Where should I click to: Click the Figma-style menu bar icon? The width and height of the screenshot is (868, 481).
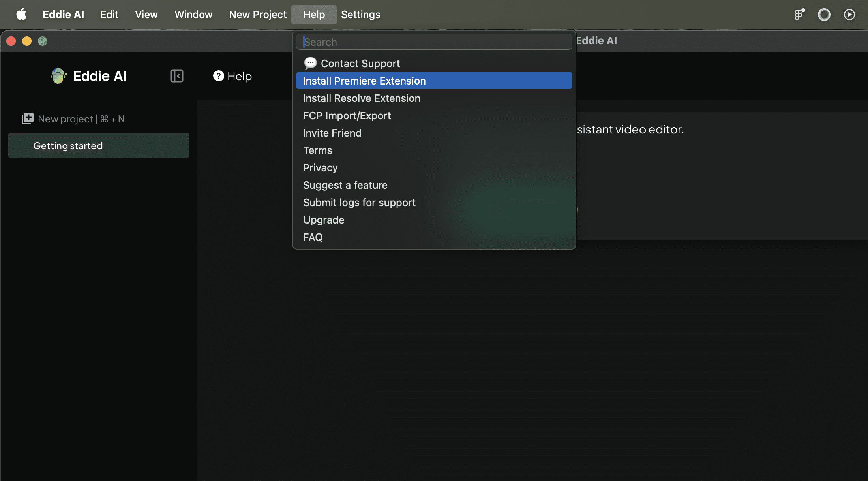click(x=799, y=15)
